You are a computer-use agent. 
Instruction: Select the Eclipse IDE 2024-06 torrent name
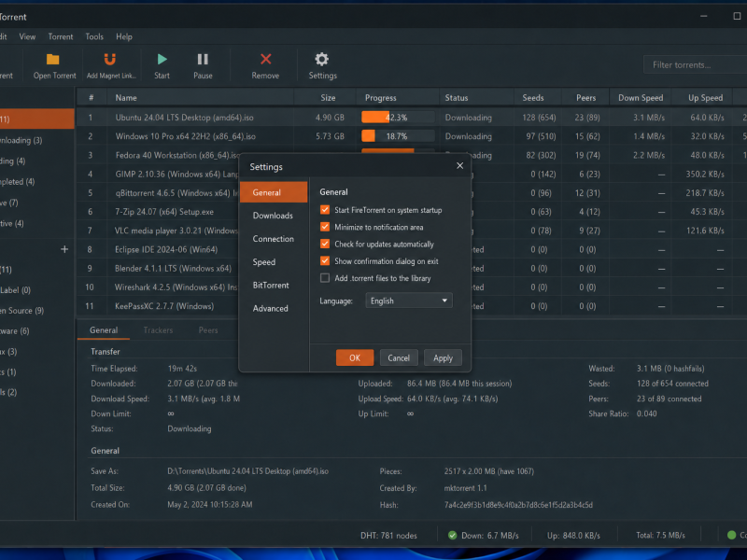166,249
